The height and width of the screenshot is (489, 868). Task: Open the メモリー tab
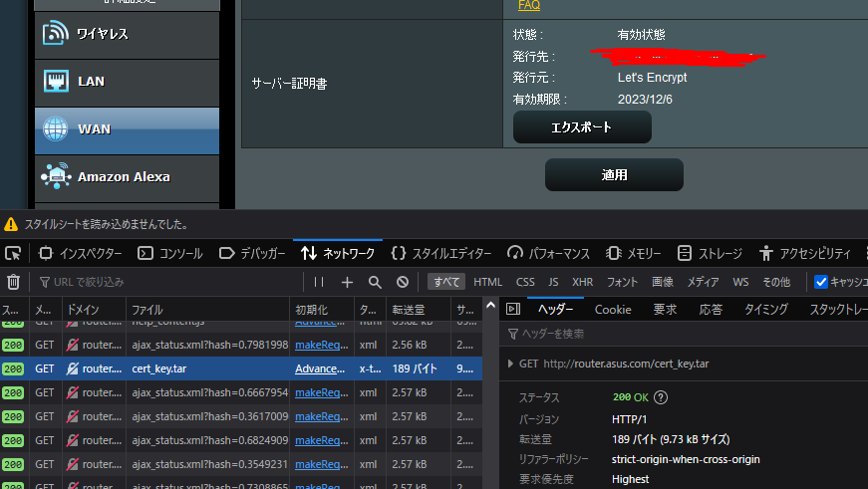(633, 253)
